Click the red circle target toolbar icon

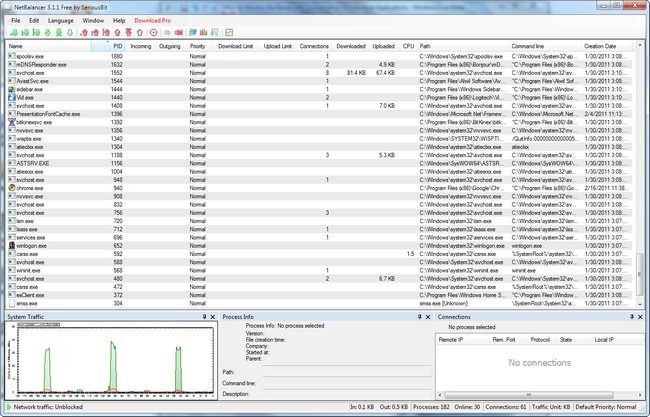pyautogui.click(x=153, y=32)
